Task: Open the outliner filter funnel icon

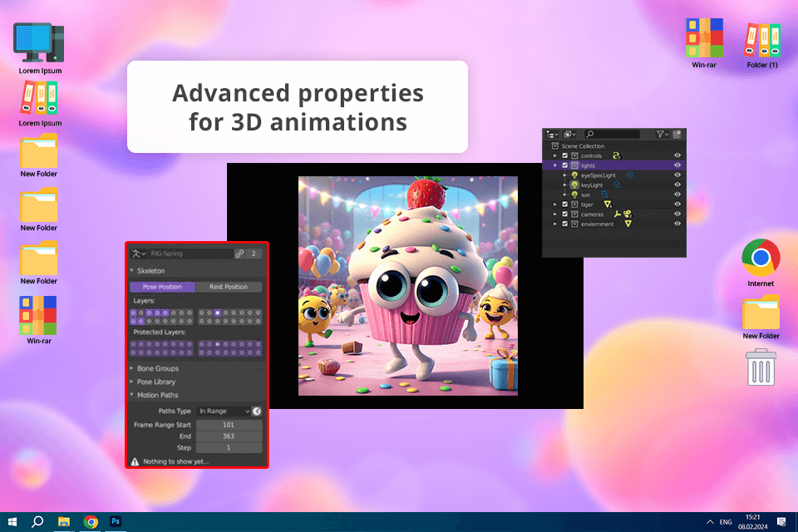Action: (661, 134)
